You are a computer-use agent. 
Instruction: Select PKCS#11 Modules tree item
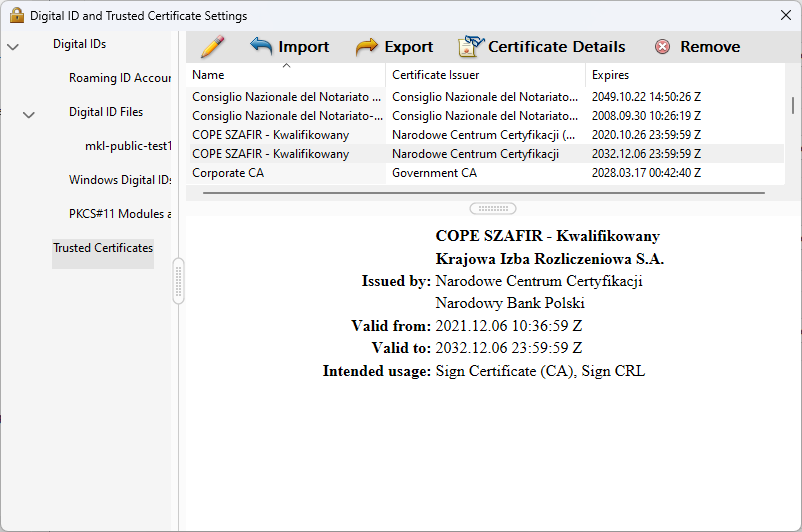click(x=120, y=214)
